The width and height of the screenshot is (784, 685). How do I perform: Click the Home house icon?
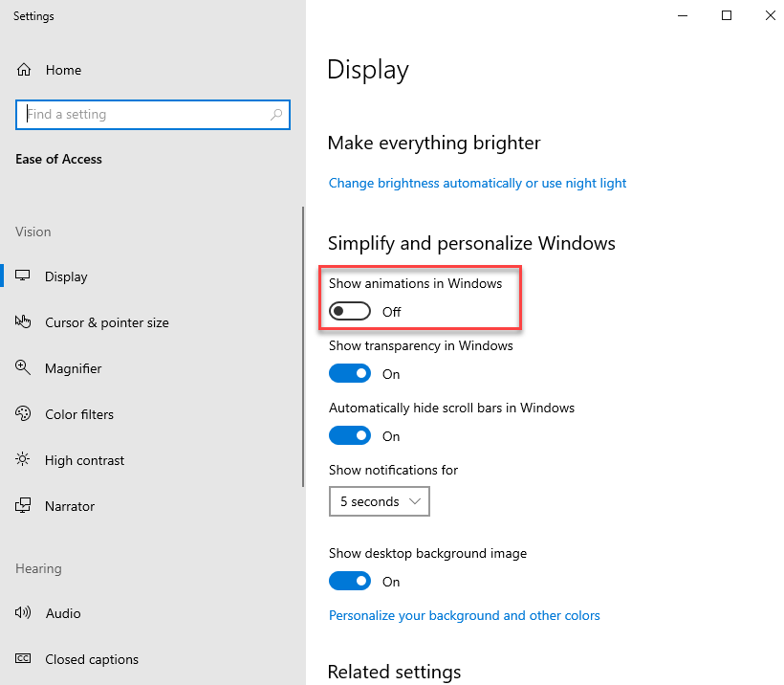click(24, 70)
